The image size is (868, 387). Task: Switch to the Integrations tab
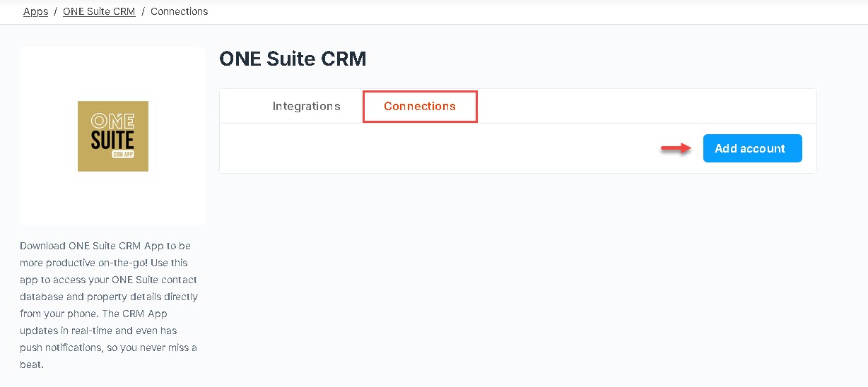click(x=306, y=106)
